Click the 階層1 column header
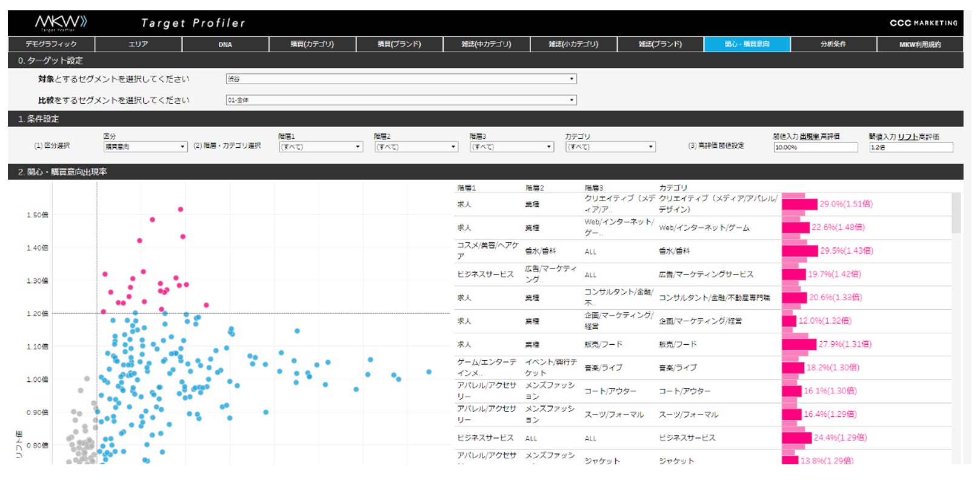 pos(467,188)
